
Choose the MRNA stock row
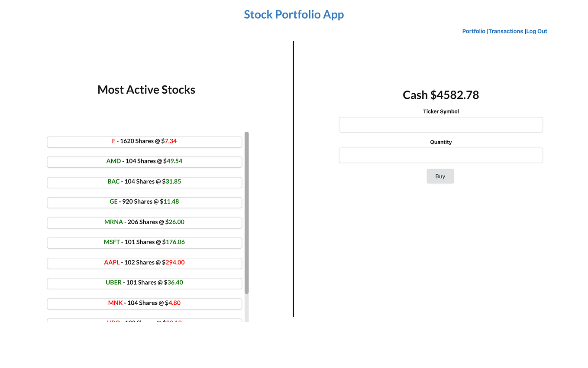pos(144,222)
